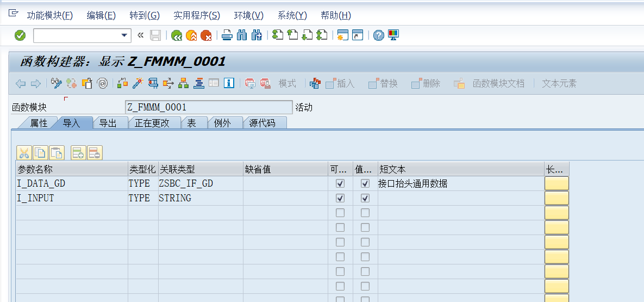
Task: Click the disabled Save diskette icon
Action: click(155, 36)
